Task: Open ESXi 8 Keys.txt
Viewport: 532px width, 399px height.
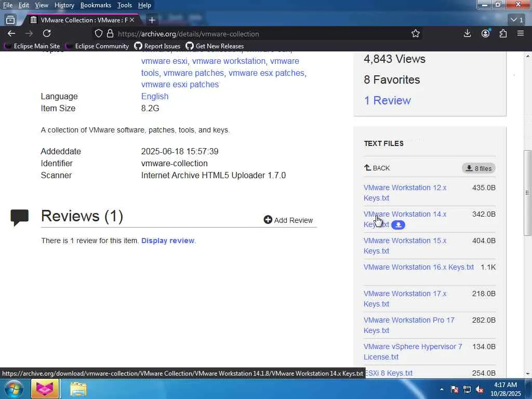Action: tap(388, 373)
